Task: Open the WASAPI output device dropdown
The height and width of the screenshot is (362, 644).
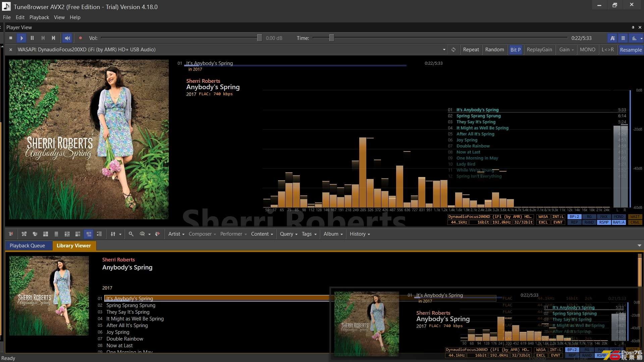Action: (444, 50)
